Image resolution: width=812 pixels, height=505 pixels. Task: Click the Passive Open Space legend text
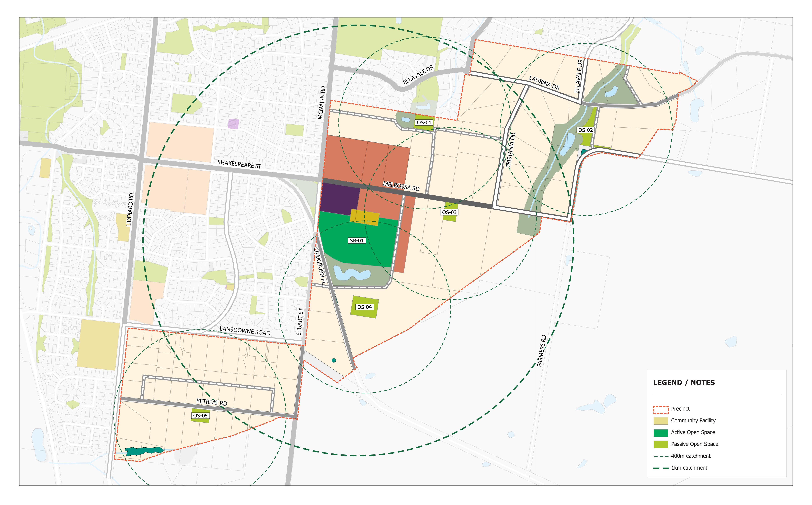coord(694,444)
